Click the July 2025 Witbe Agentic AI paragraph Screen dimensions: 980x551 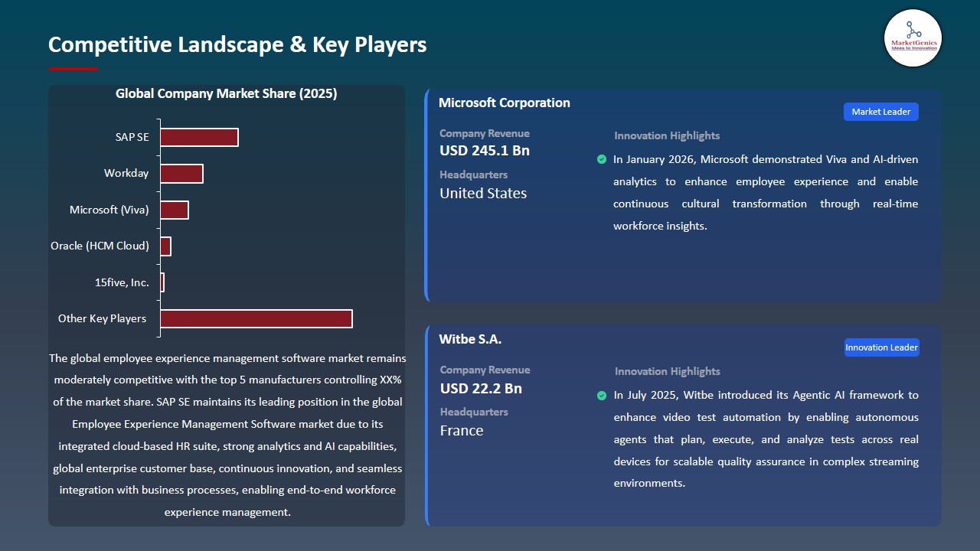[x=766, y=439]
